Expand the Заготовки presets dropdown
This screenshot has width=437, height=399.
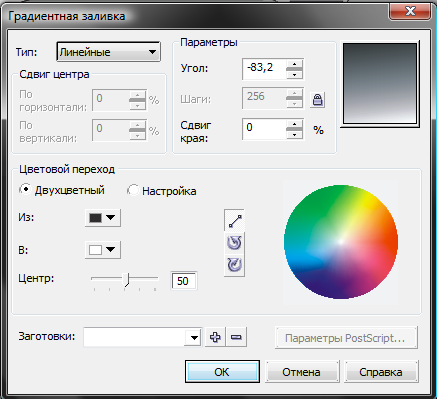point(193,338)
